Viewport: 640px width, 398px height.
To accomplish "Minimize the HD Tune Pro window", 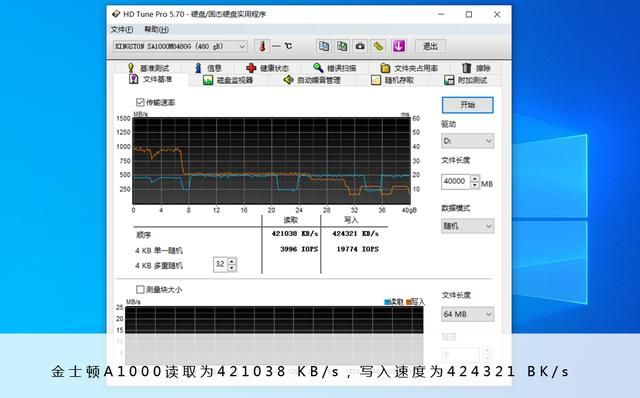I will (441, 14).
